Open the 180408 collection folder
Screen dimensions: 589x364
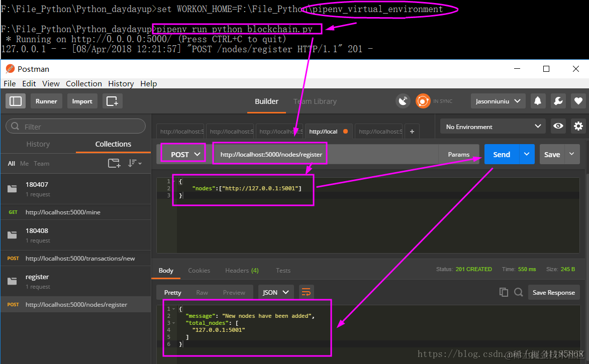click(x=76, y=235)
